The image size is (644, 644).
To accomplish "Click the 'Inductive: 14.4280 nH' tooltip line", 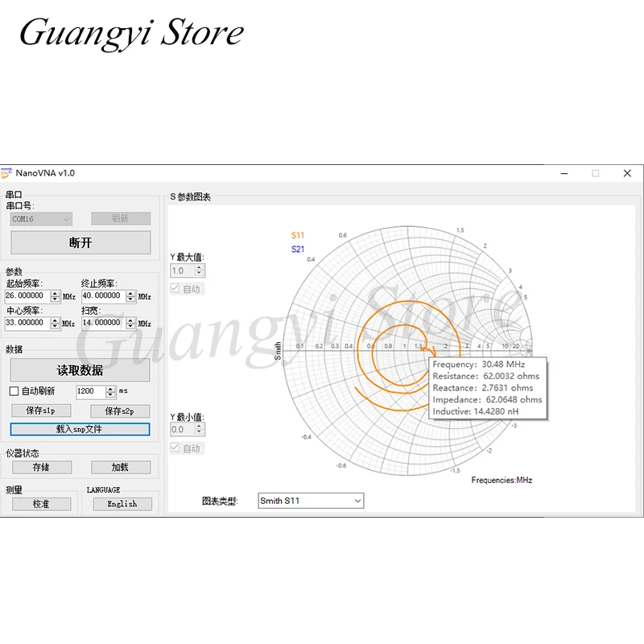I will tap(476, 411).
